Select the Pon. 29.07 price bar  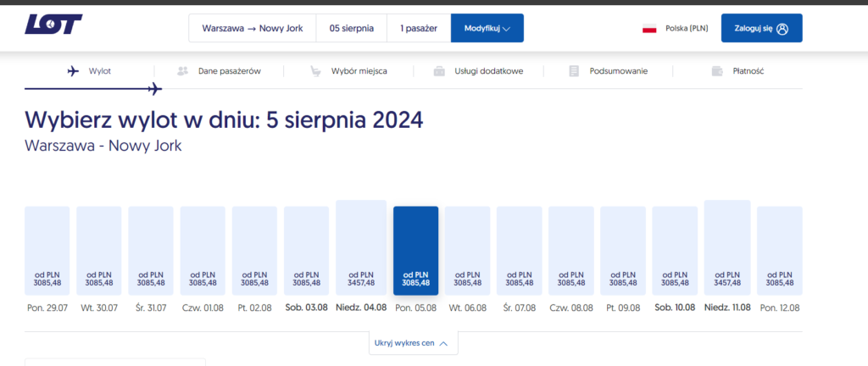(47, 252)
